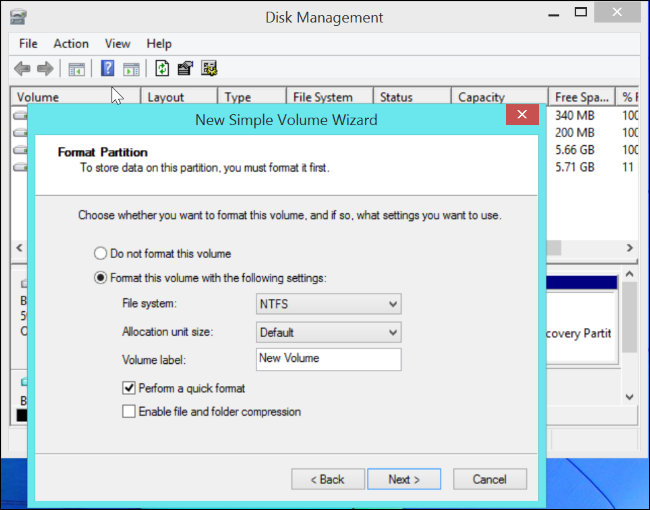This screenshot has height=510, width=650.
Task: Click the Volume label text field
Action: coord(328,359)
